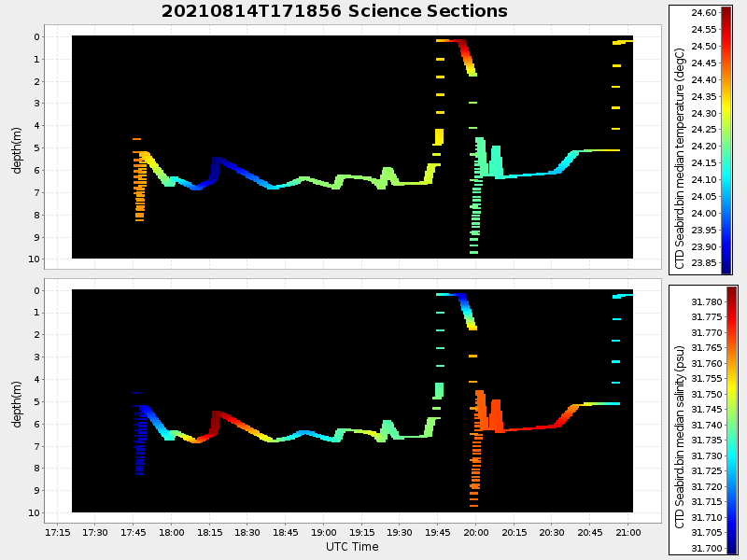Click the 19:45 time axis tick

pyautogui.click(x=438, y=532)
